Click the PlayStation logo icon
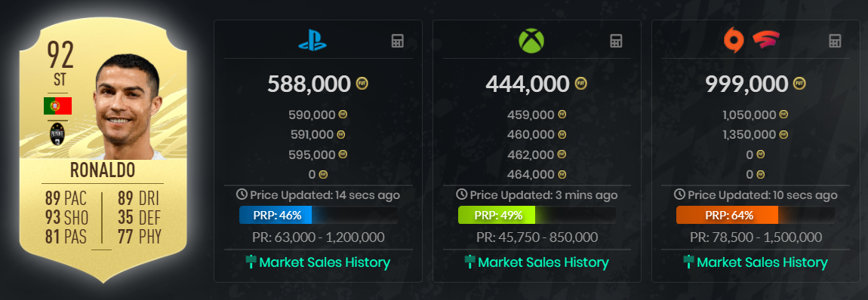 point(312,41)
